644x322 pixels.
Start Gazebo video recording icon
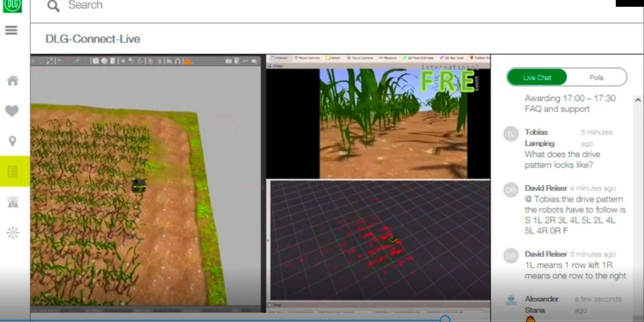coord(254,61)
